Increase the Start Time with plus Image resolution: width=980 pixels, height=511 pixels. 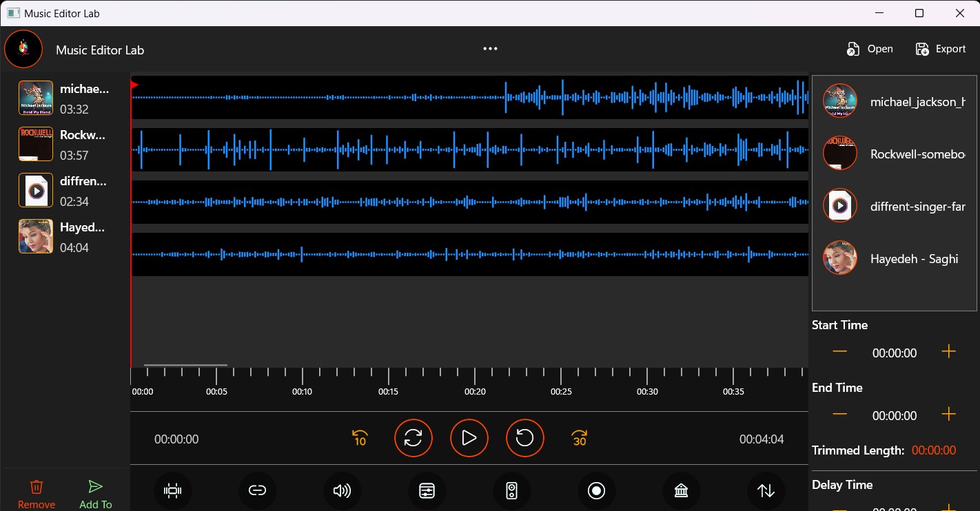(949, 351)
